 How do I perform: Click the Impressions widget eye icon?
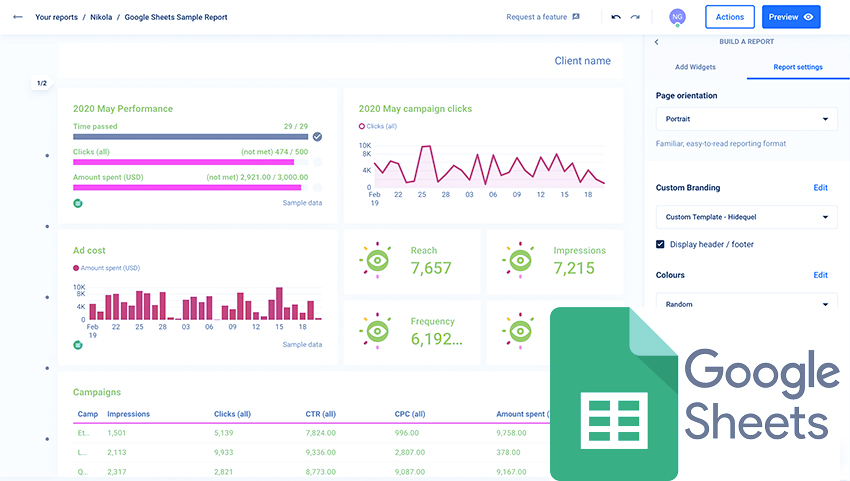518,259
